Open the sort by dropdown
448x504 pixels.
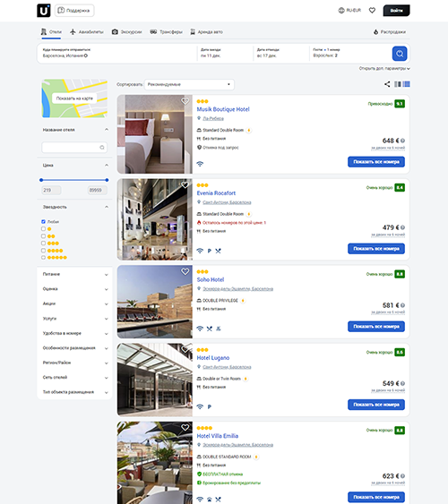[x=189, y=84]
